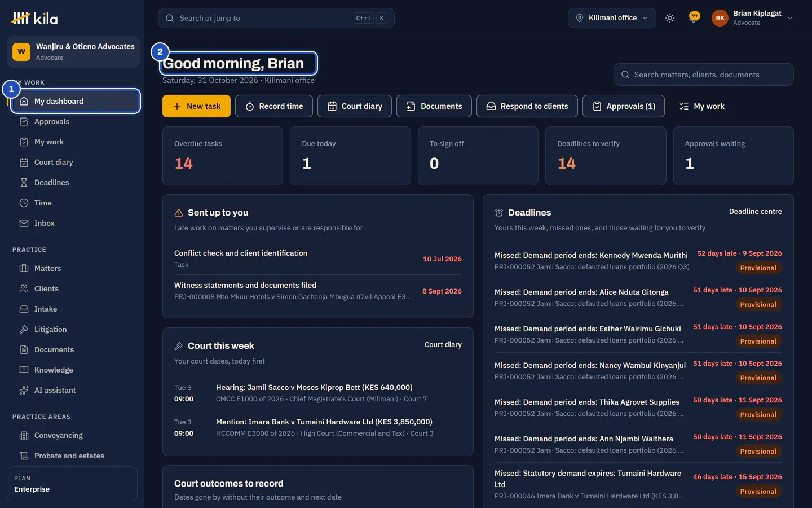The height and width of the screenshot is (508, 812).
Task: Open the Approvals waiting card
Action: (734, 156)
